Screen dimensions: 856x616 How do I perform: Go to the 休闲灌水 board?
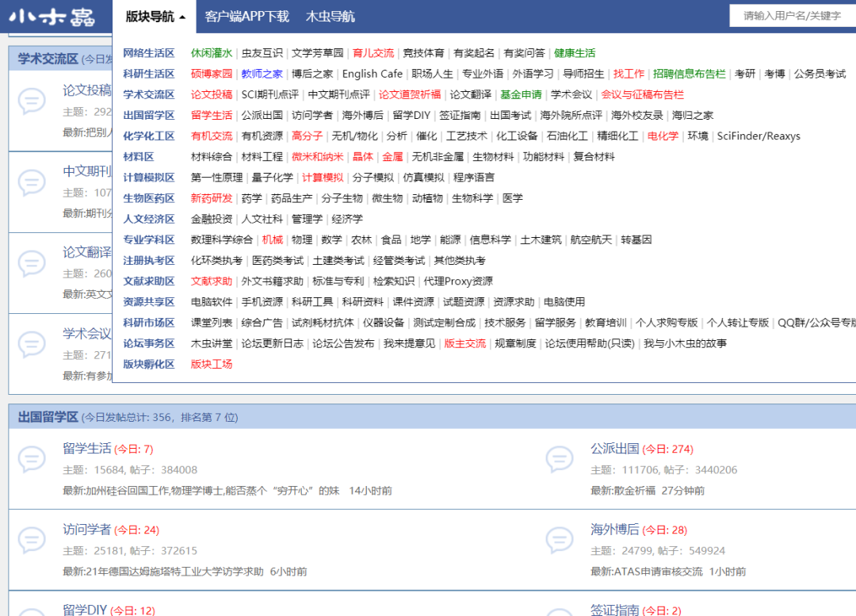point(212,53)
